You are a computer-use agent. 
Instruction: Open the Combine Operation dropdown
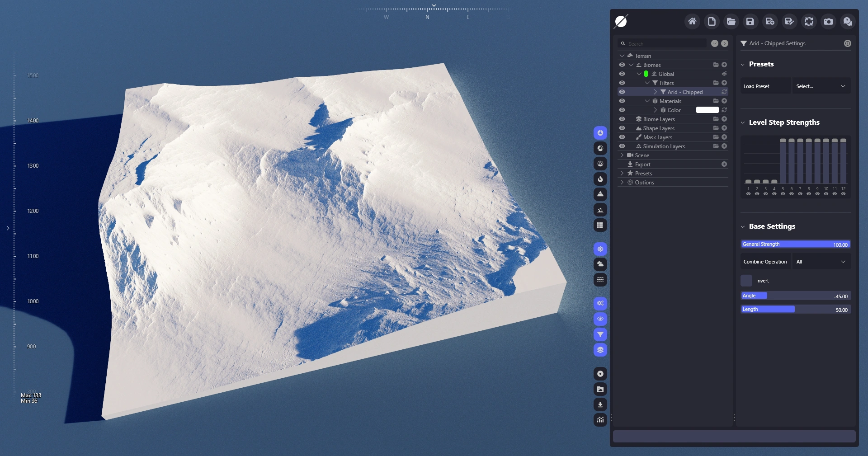(x=821, y=262)
